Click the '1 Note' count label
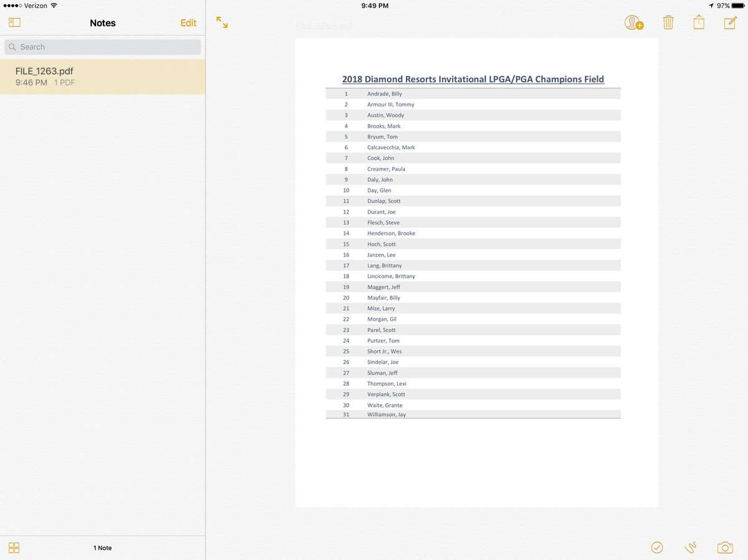Screen dimensions: 748x560 [103, 548]
